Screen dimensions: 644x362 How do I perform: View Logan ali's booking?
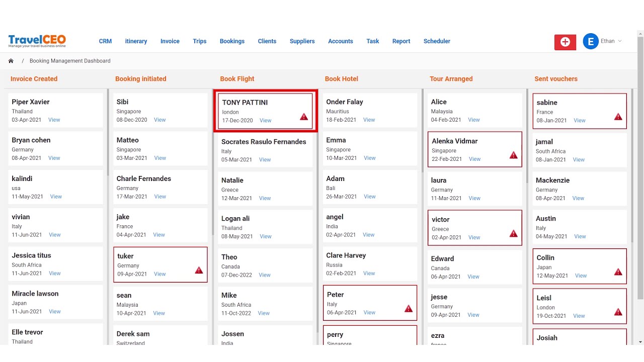point(266,236)
